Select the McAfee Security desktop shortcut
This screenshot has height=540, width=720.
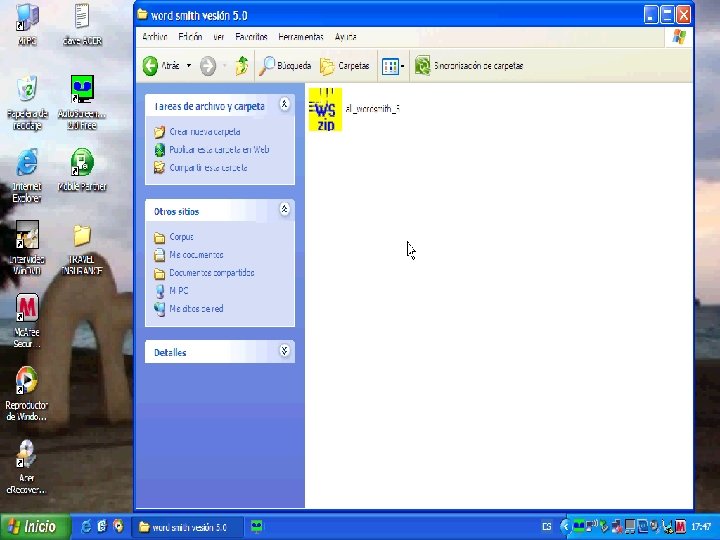pos(27,321)
